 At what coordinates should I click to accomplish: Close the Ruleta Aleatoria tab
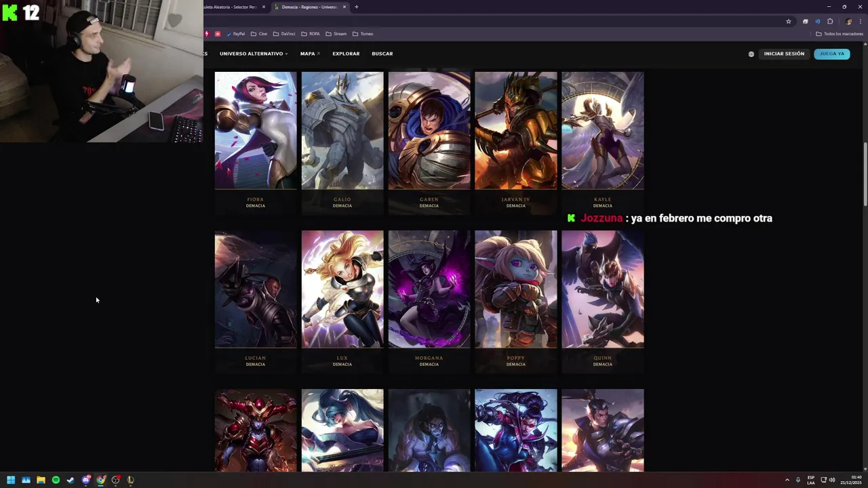[264, 7]
